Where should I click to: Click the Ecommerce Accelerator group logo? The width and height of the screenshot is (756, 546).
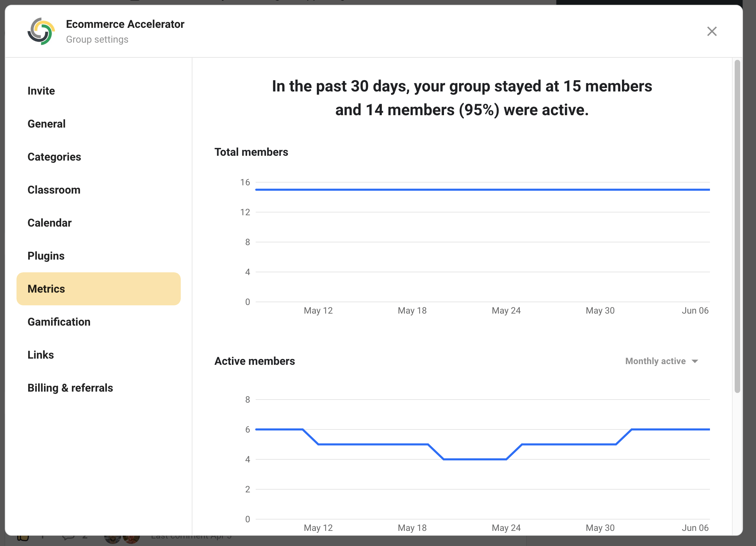click(41, 31)
